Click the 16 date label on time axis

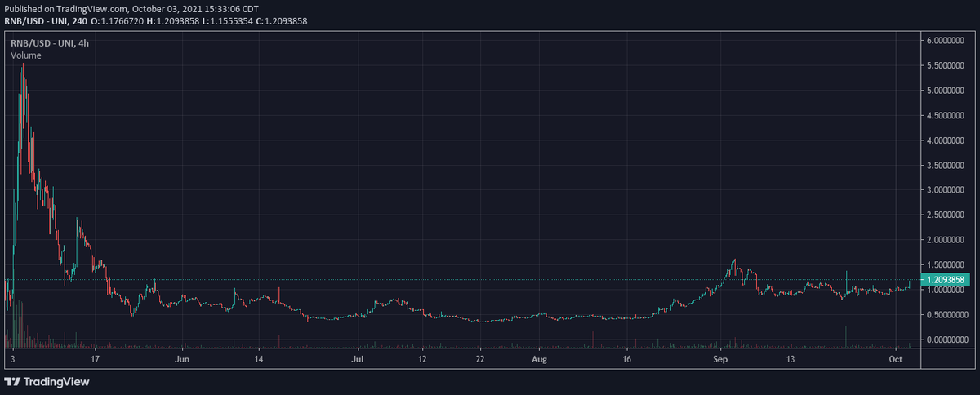pyautogui.click(x=626, y=358)
